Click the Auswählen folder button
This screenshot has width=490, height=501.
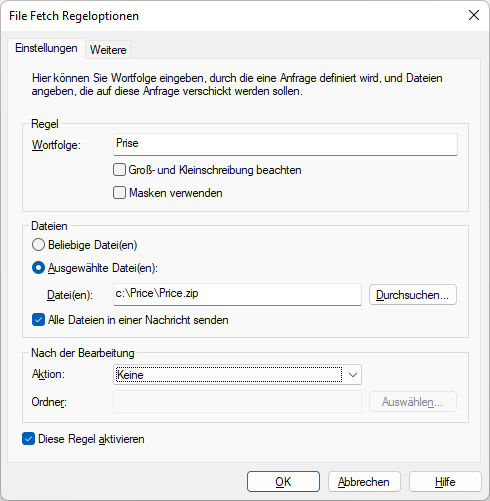click(x=413, y=402)
